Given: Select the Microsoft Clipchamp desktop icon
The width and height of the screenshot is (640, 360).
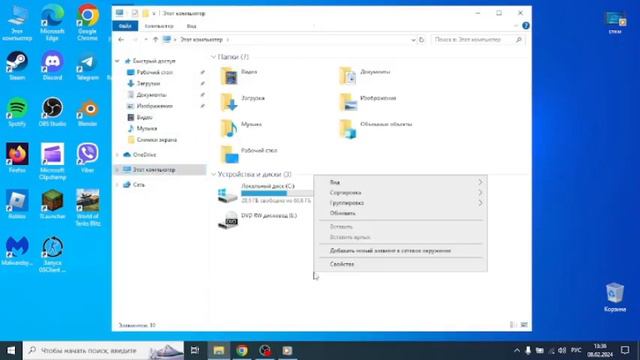Looking at the screenshot, I should (52, 161).
